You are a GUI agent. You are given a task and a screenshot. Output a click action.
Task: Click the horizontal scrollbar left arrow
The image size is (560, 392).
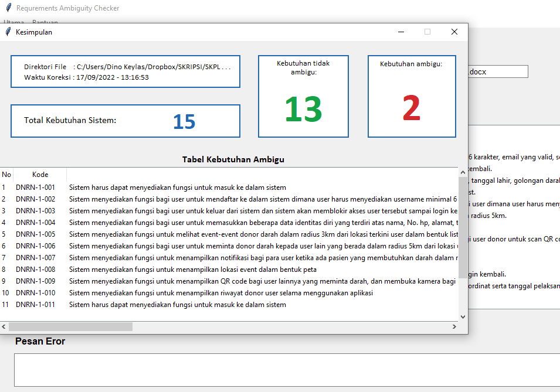pos(4,326)
